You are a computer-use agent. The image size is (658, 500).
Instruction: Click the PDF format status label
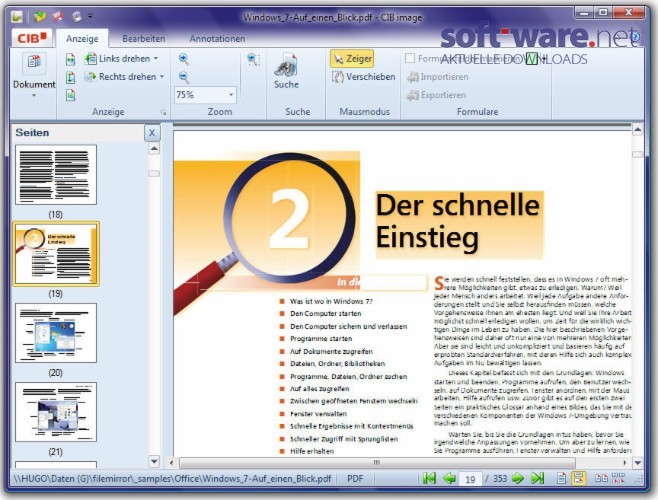[355, 479]
